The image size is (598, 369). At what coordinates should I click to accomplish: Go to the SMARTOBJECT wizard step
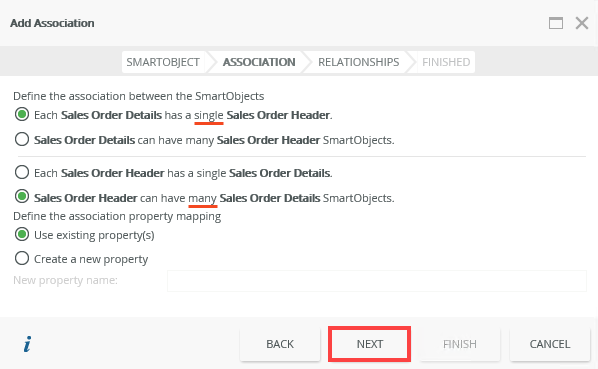point(163,62)
